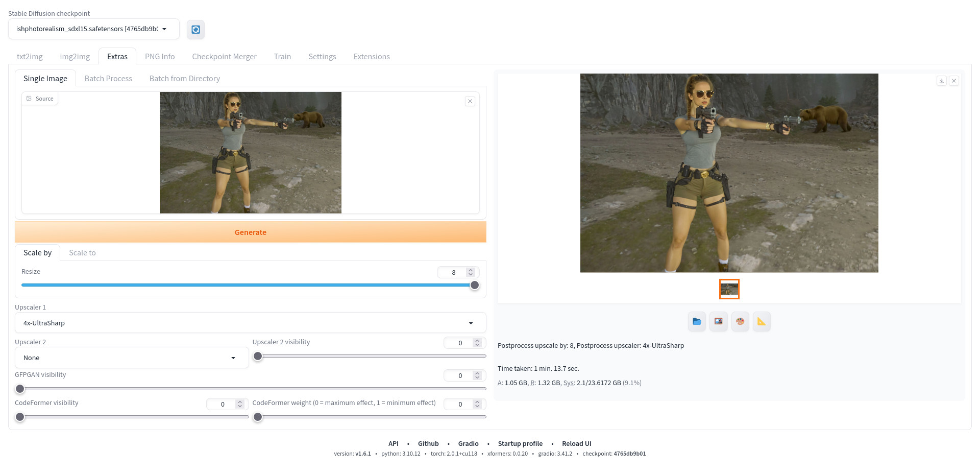This screenshot has width=980, height=474.
Task: Switch to Batch from Directory tab
Action: [x=185, y=78]
